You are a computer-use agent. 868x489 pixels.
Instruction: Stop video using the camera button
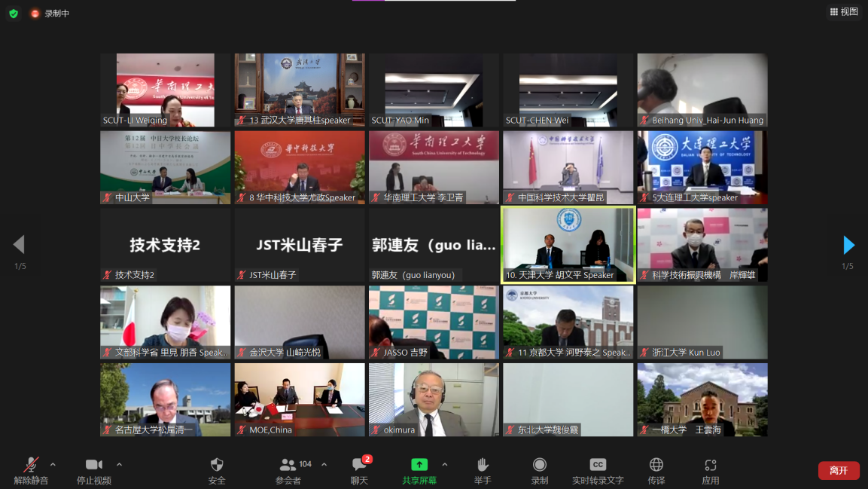tap(94, 466)
